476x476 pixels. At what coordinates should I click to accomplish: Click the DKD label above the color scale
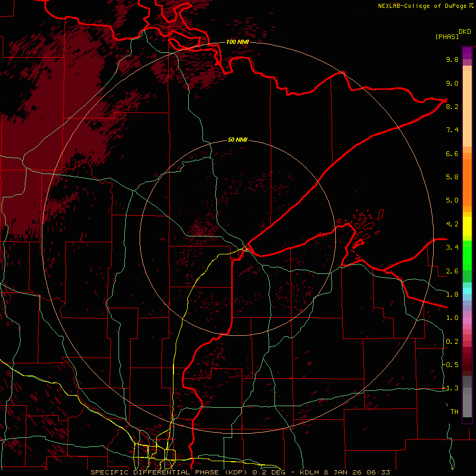[x=465, y=32]
